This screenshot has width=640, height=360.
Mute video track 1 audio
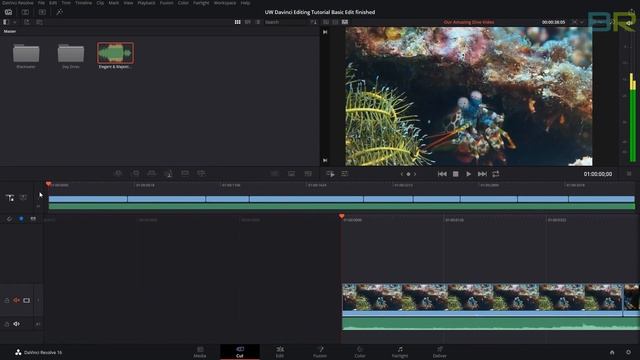[16, 300]
